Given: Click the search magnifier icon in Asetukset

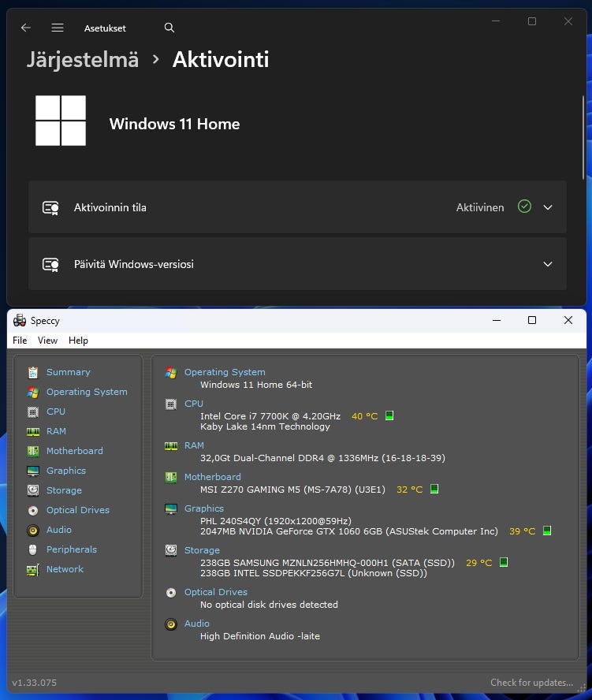Looking at the screenshot, I should point(169,28).
